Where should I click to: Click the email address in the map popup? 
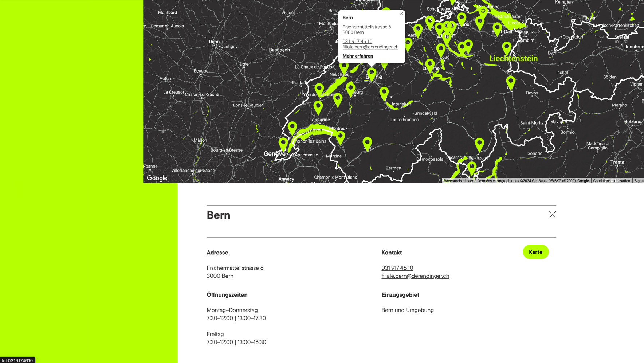click(370, 47)
